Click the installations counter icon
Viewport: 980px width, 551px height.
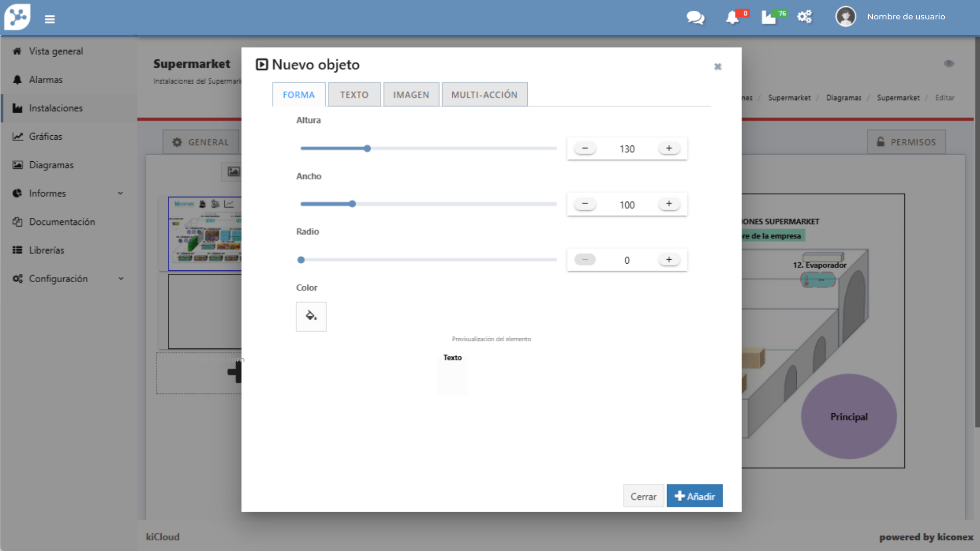(769, 17)
